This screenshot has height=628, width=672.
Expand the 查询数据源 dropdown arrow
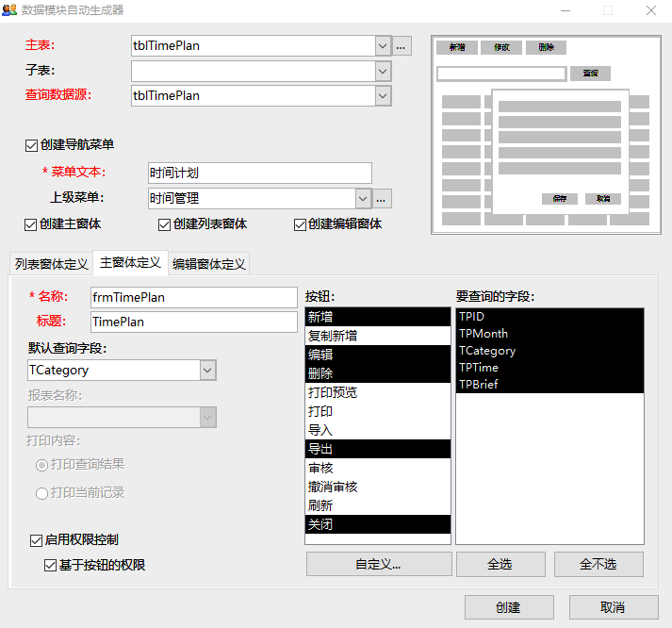point(383,95)
